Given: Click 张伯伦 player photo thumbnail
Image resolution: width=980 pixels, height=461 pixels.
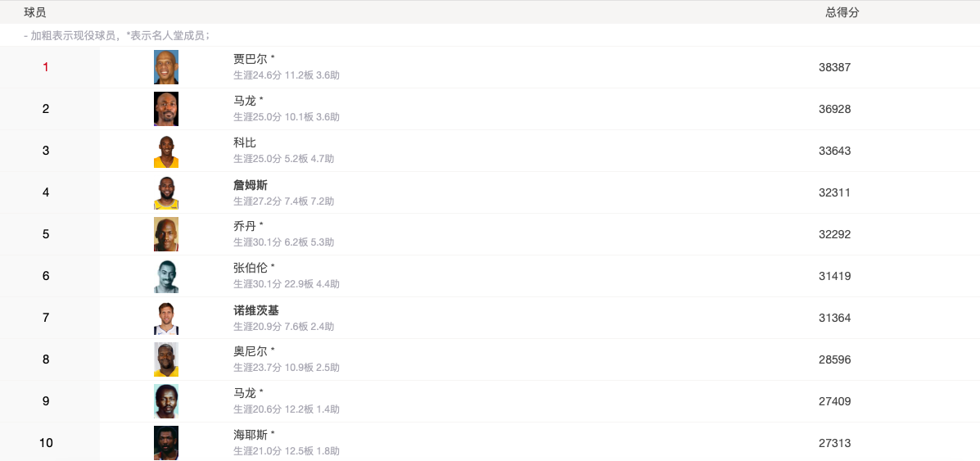Looking at the screenshot, I should pyautogui.click(x=166, y=276).
